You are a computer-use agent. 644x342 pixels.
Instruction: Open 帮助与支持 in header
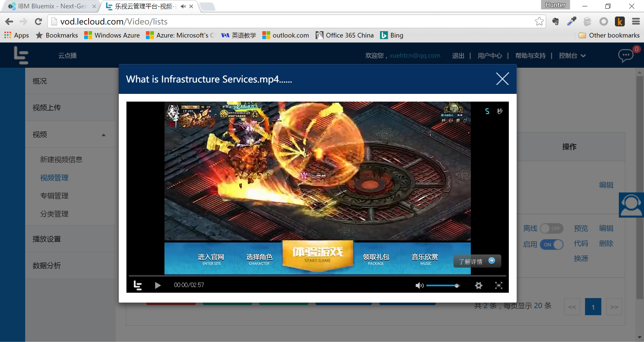pos(531,56)
